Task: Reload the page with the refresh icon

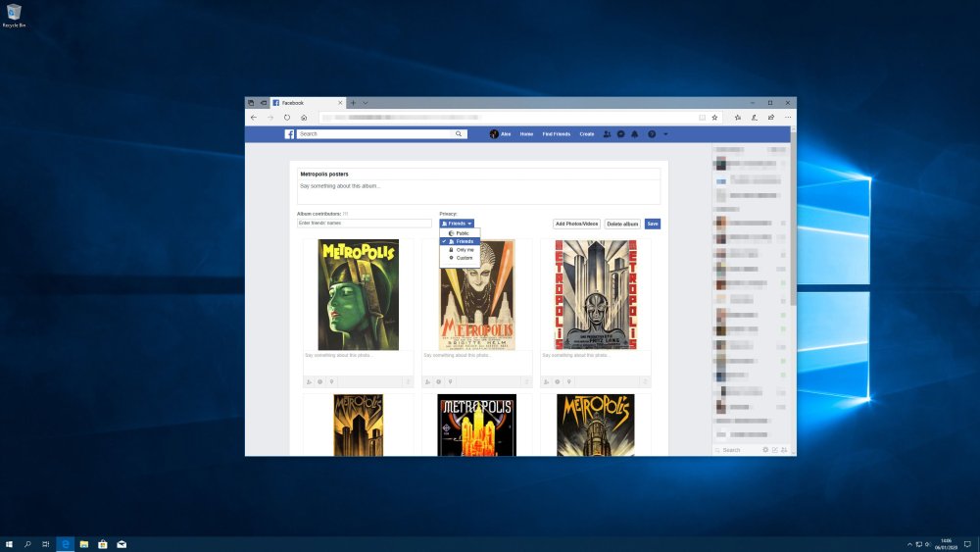Action: 287,118
